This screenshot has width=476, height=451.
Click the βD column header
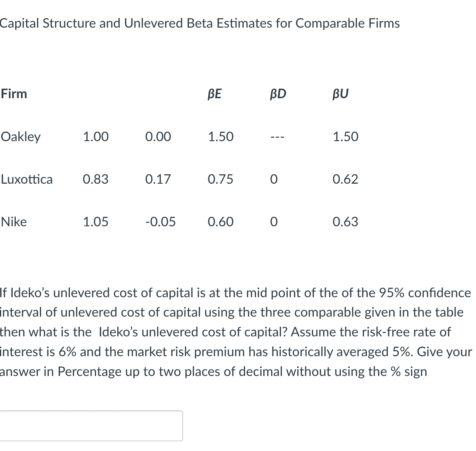click(278, 94)
